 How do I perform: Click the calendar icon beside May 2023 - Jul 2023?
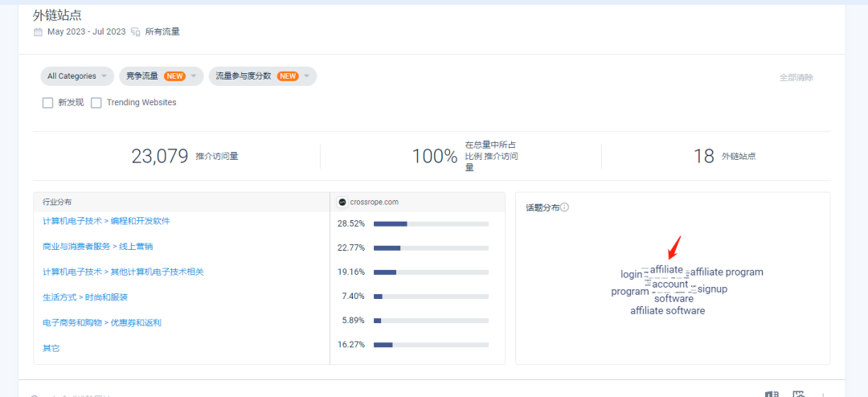tap(38, 32)
